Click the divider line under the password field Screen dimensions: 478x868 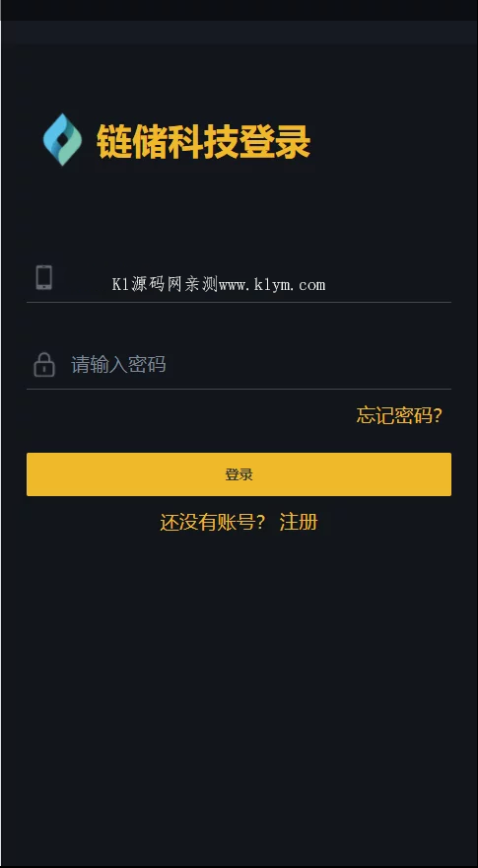tap(239, 390)
